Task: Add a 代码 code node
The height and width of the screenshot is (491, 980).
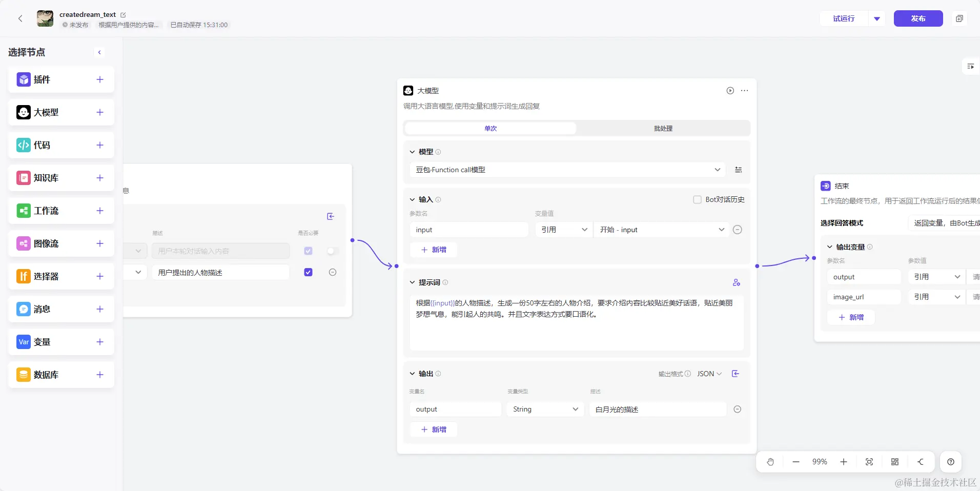Action: pyautogui.click(x=100, y=145)
